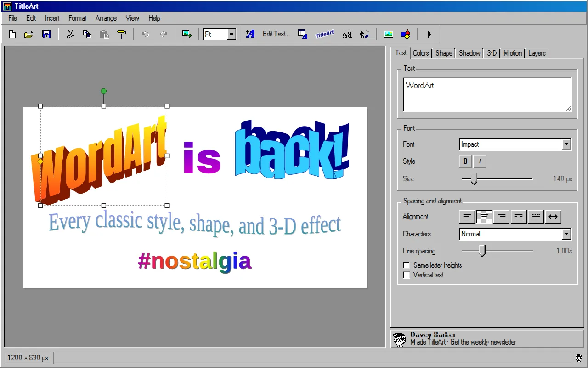Switch to the Layers tab
Viewport: 588px width, 368px height.
click(537, 53)
